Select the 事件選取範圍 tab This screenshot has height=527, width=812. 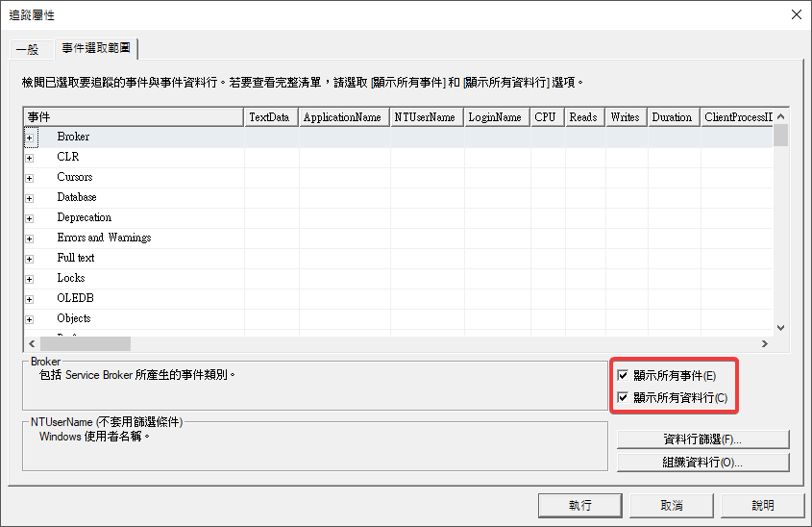(x=97, y=47)
